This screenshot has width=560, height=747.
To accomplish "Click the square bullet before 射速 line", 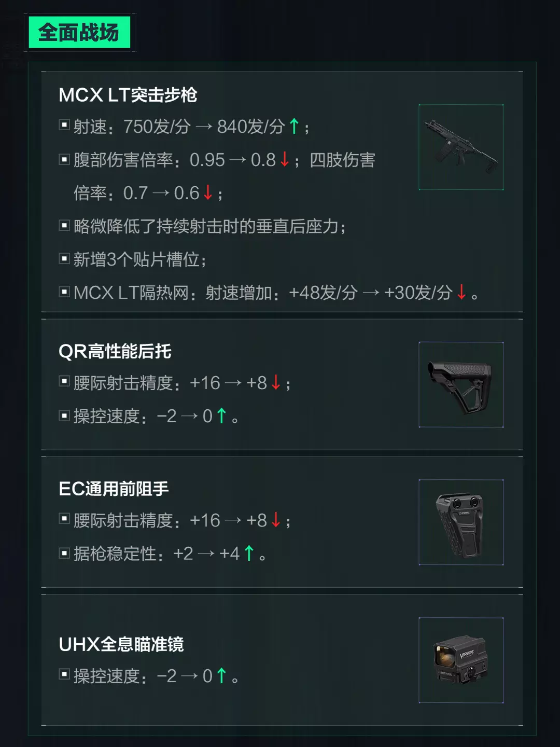I will 64,125.
